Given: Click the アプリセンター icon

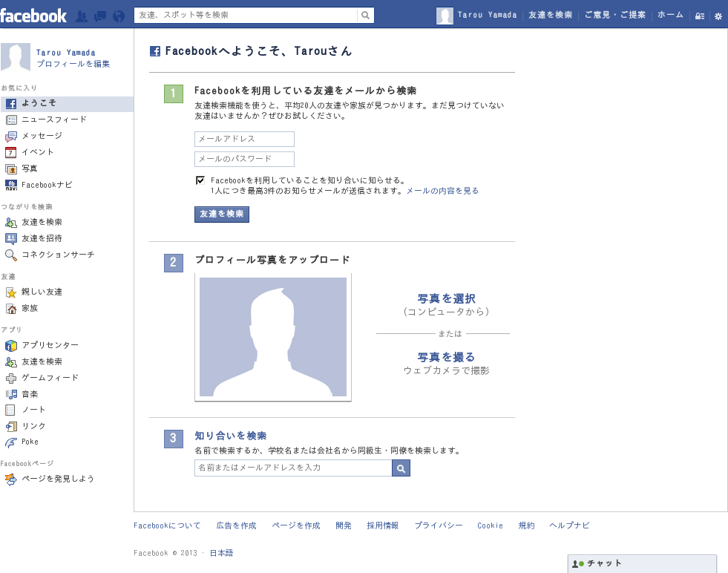Looking at the screenshot, I should coord(11,345).
